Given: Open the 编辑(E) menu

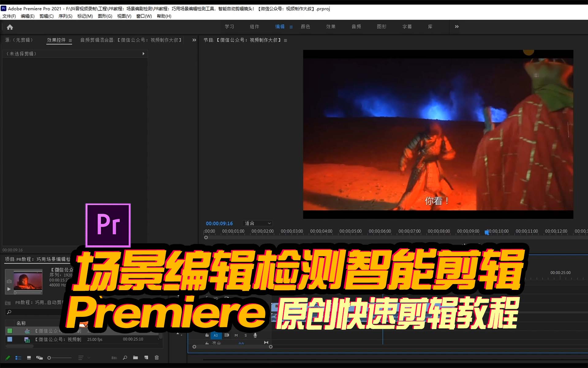Looking at the screenshot, I should (28, 16).
